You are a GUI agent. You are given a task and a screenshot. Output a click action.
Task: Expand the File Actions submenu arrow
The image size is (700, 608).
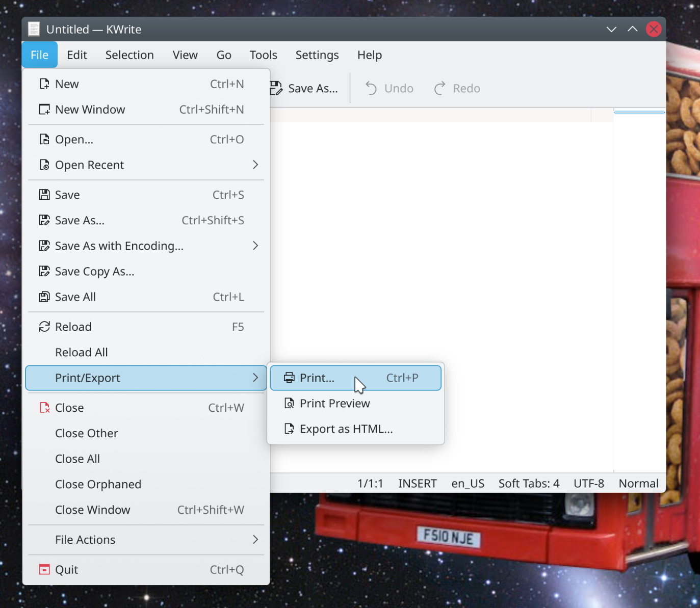pos(255,539)
